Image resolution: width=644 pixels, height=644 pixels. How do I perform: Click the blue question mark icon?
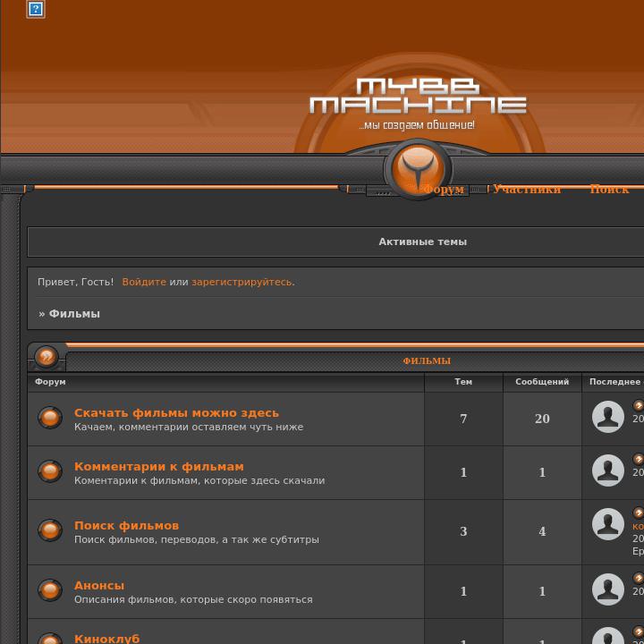click(36, 9)
